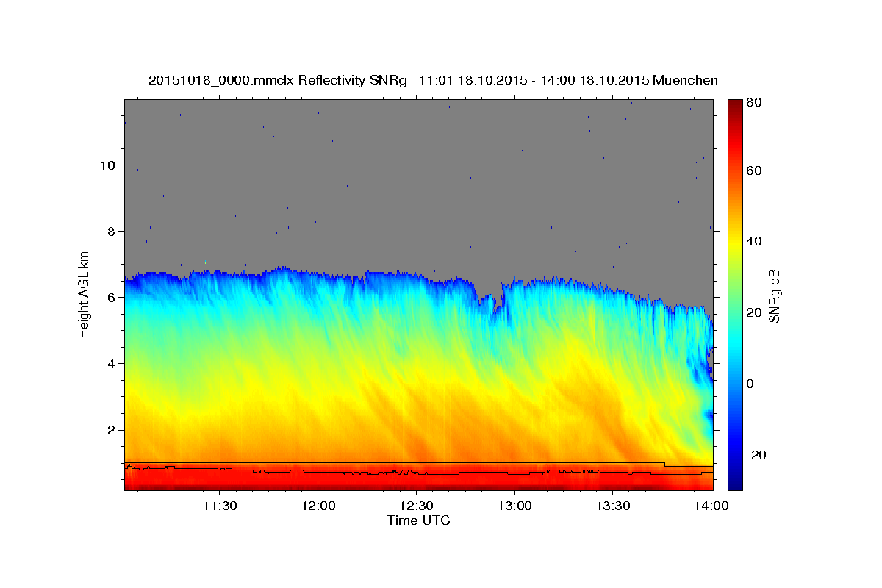Click the colorbar label '20'
Viewport: 882px width, 588px height.
pyautogui.click(x=754, y=312)
